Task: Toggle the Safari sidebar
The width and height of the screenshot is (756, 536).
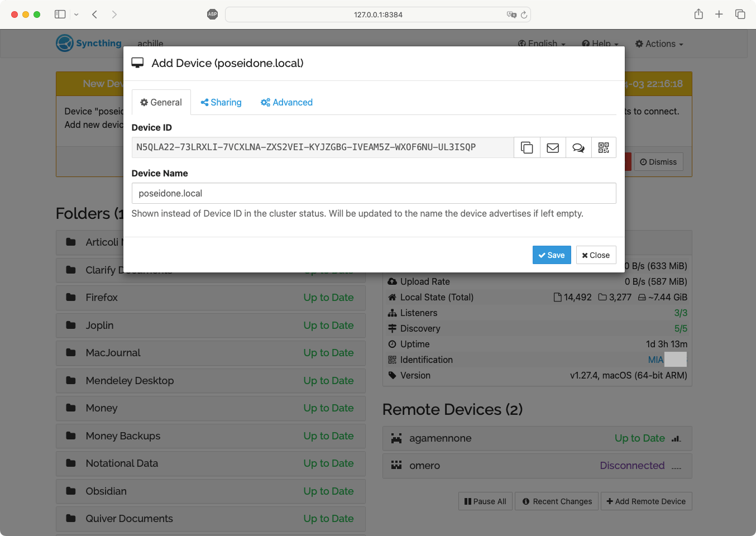Action: (x=60, y=15)
